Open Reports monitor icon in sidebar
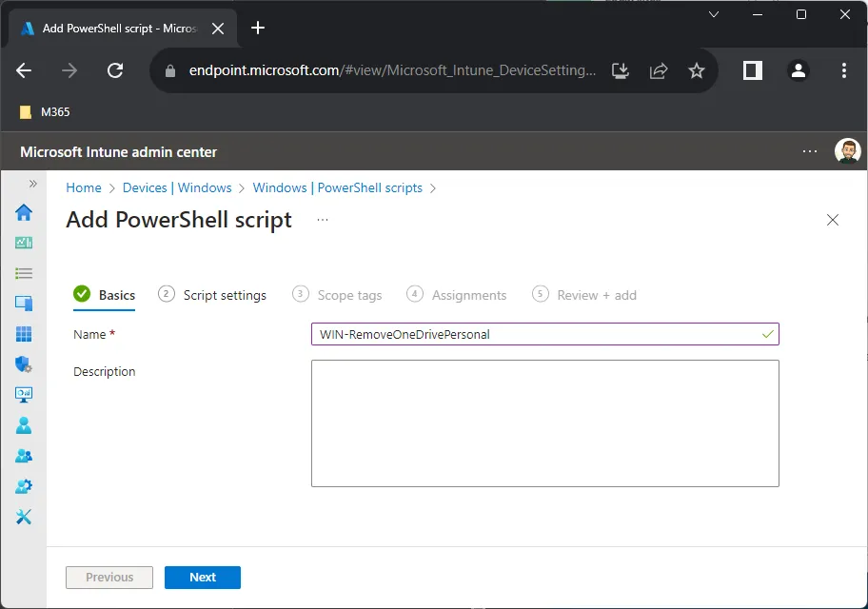 click(x=24, y=395)
